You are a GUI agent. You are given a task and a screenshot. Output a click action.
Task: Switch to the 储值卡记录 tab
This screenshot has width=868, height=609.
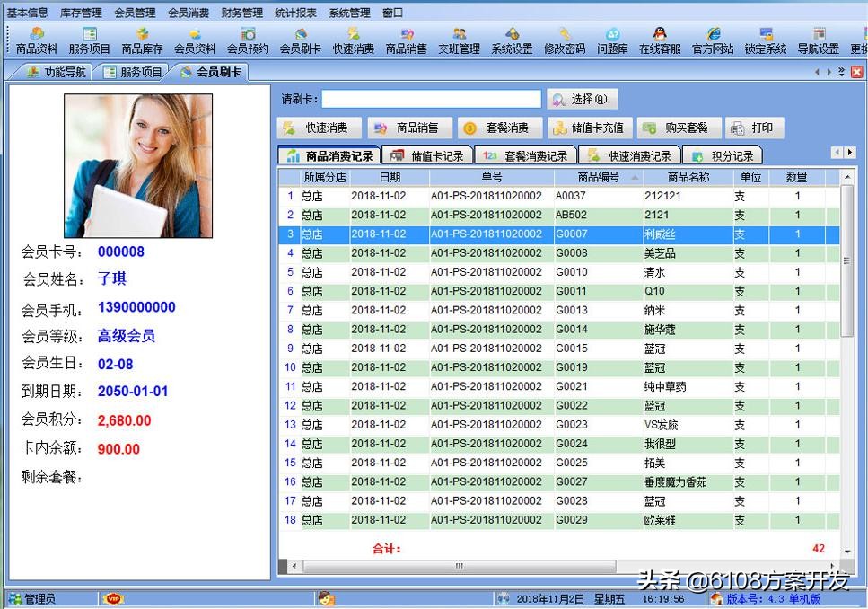coord(427,155)
